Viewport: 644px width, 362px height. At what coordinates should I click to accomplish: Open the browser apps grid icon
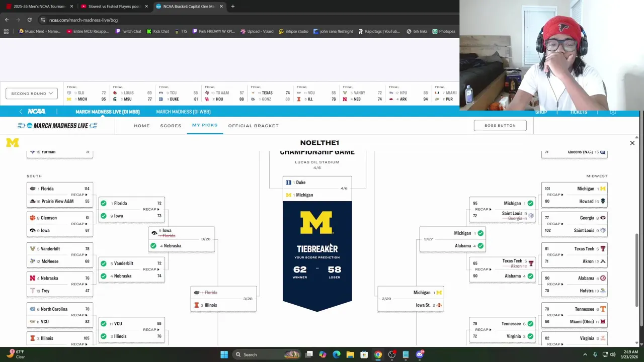tap(6, 31)
